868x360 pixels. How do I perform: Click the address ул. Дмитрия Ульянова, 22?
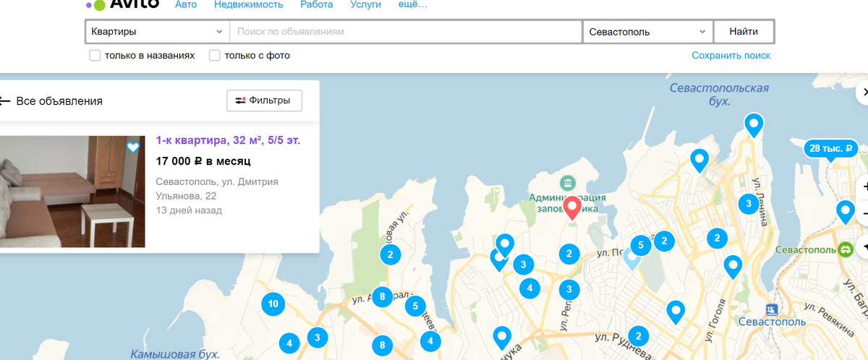tap(217, 189)
